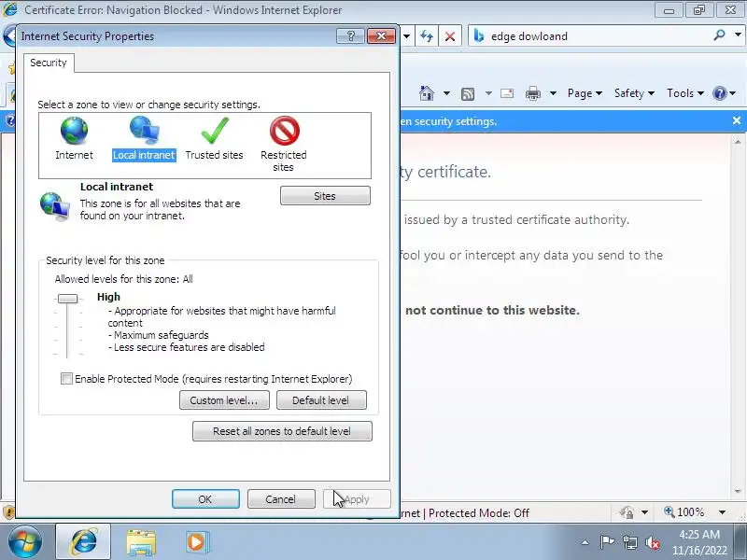Click the Help icon in command bar

click(x=719, y=93)
